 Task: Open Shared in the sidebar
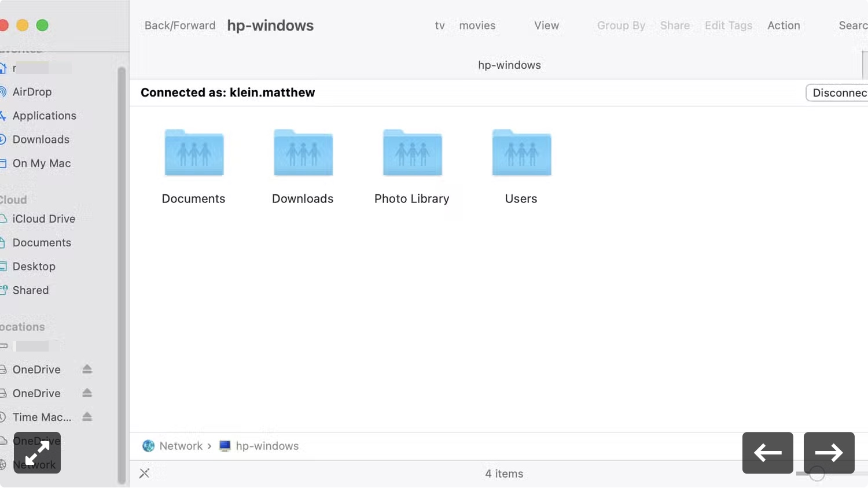click(x=30, y=290)
